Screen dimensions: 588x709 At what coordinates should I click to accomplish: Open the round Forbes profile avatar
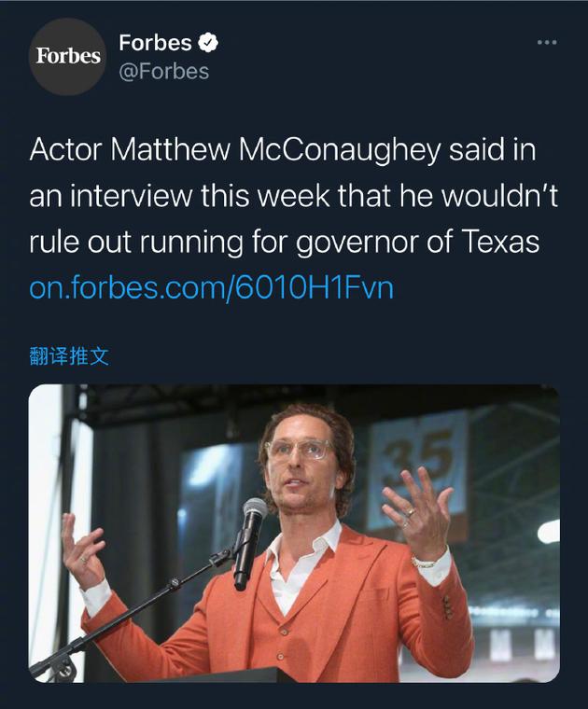click(67, 57)
